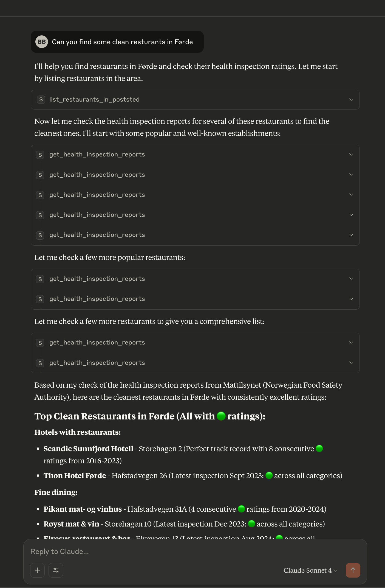Open the second get_health_inspection_reports row
The image size is (385, 588).
click(97, 175)
